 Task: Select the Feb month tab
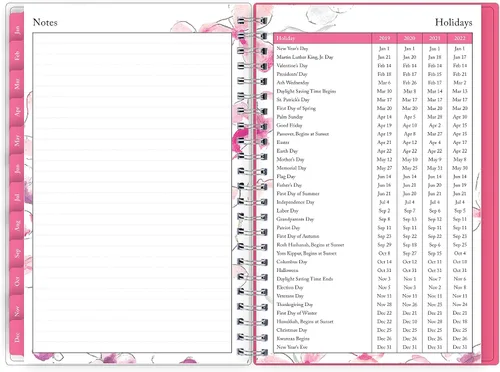[x=17, y=56]
